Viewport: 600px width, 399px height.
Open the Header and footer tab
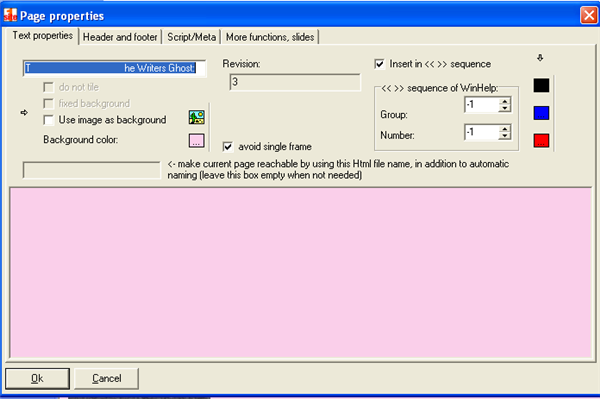(120, 37)
